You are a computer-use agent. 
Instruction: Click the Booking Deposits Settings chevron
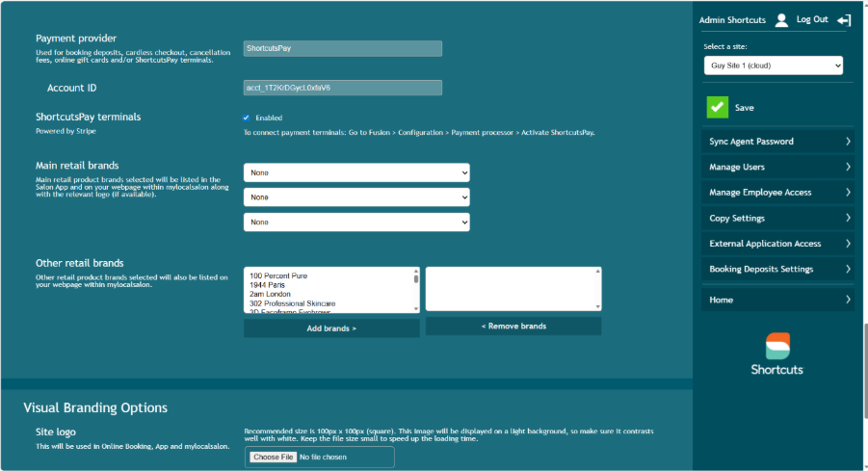pyautogui.click(x=848, y=269)
